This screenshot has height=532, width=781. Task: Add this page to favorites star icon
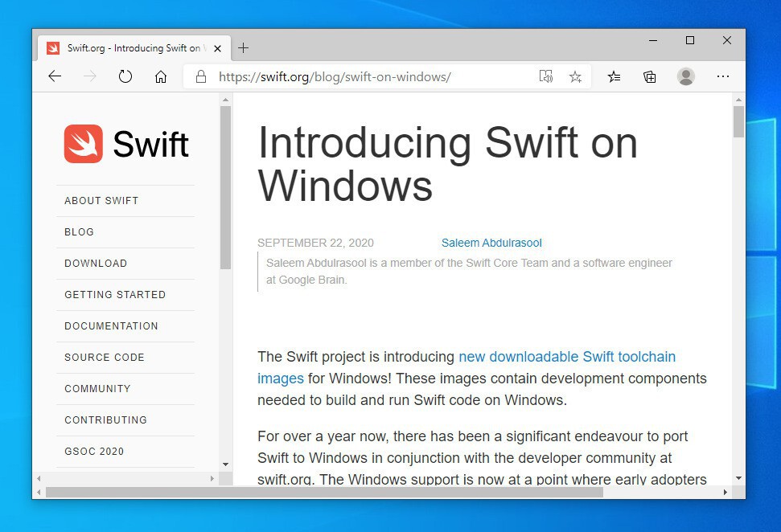[x=575, y=76]
